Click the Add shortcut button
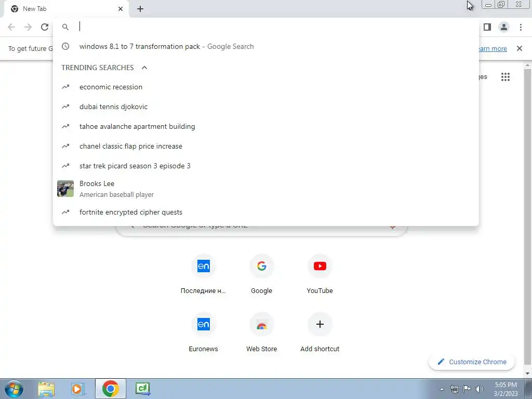532x399 pixels. point(320,332)
